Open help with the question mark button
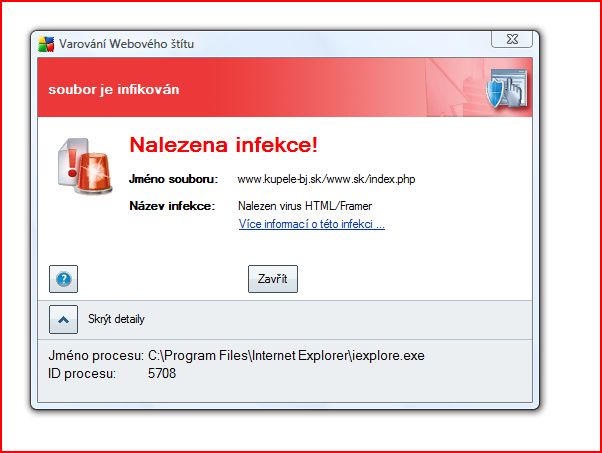Viewport: 602px width, 453px height. click(62, 279)
